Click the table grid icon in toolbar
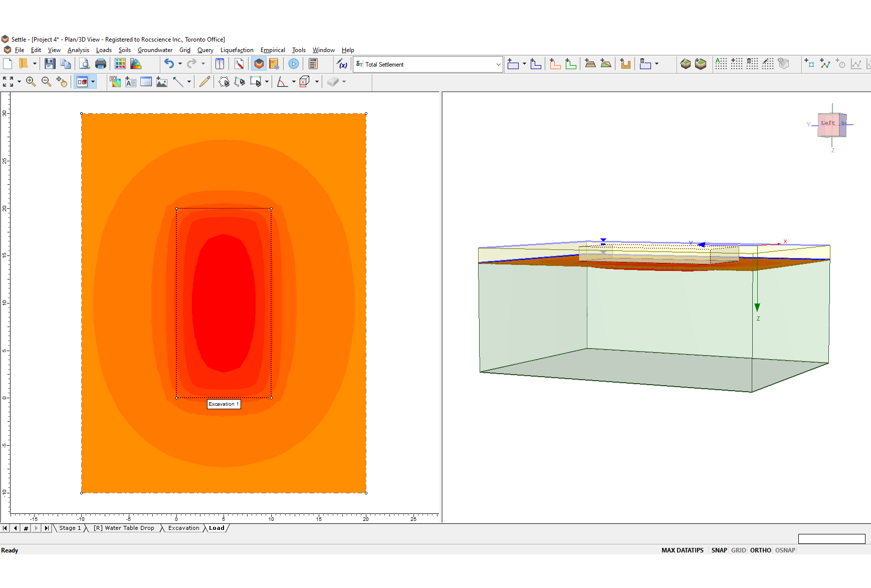The height and width of the screenshot is (588, 871). coord(146,82)
